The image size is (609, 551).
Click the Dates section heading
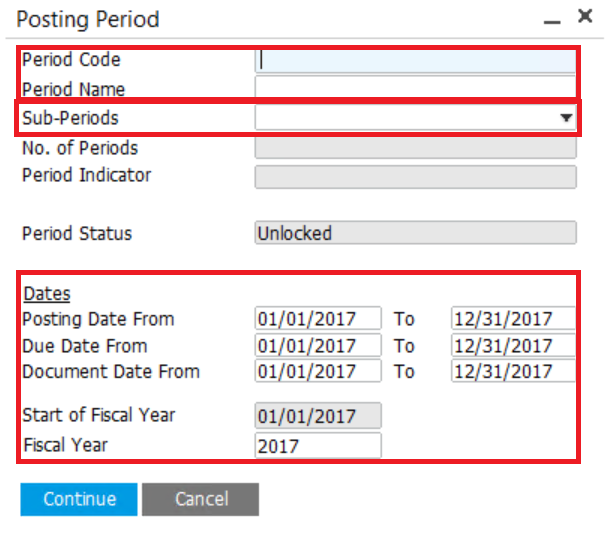47,294
